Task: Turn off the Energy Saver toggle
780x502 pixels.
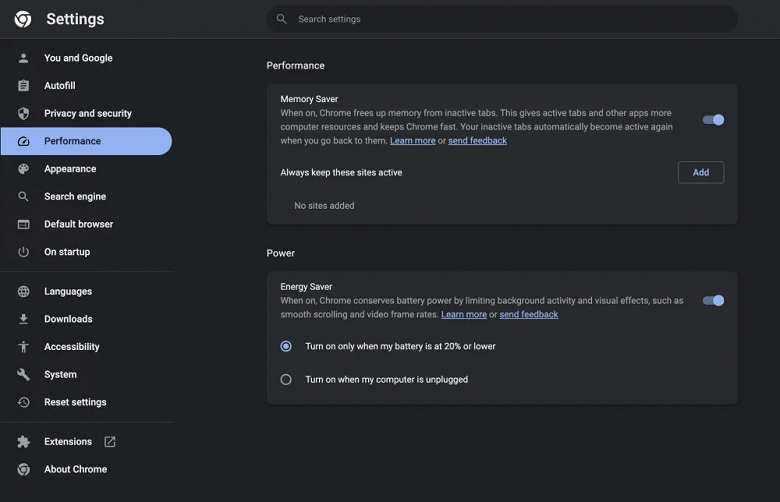Action: tap(713, 300)
